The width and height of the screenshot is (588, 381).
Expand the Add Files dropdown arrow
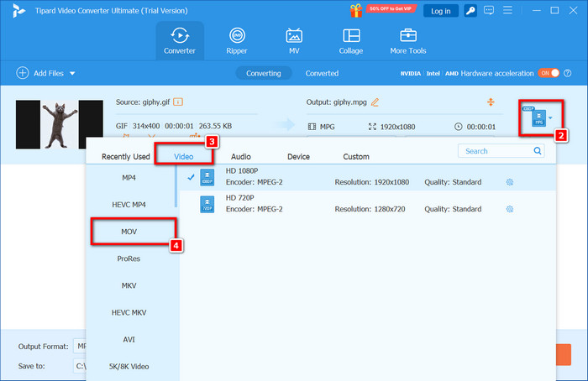click(x=72, y=73)
